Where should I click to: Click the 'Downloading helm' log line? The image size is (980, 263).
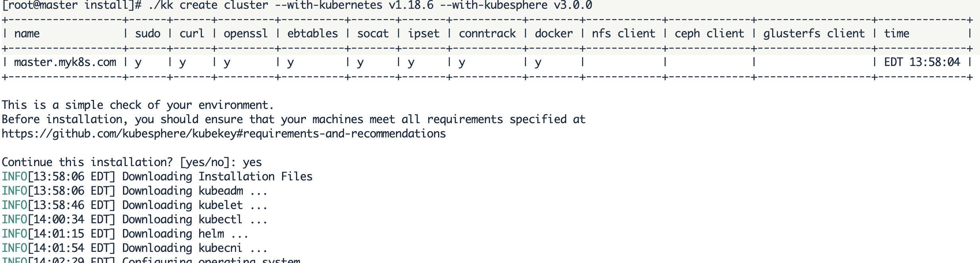[185, 234]
